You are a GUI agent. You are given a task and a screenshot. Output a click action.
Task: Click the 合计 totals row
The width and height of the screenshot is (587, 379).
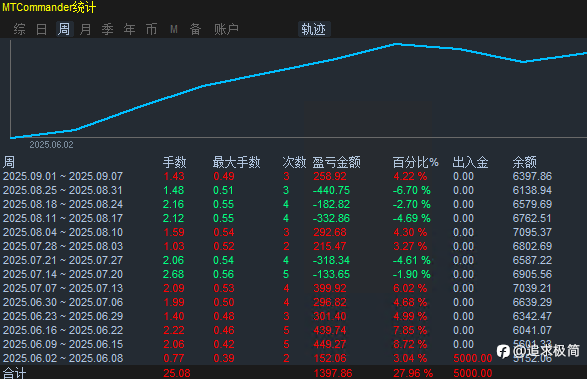point(294,373)
